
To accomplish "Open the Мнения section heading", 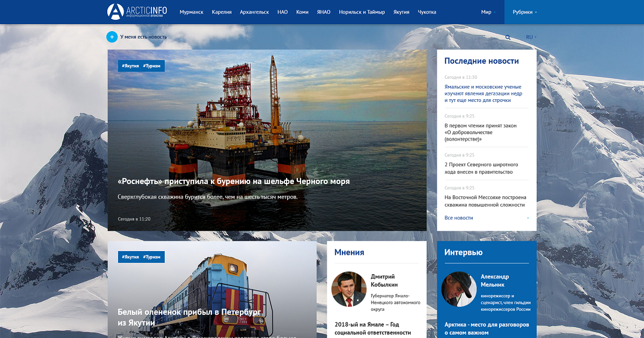I will click(x=349, y=252).
